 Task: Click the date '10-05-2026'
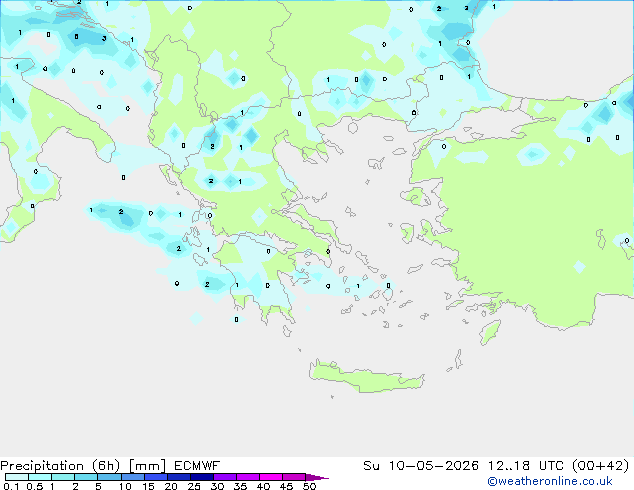pyautogui.click(x=433, y=466)
